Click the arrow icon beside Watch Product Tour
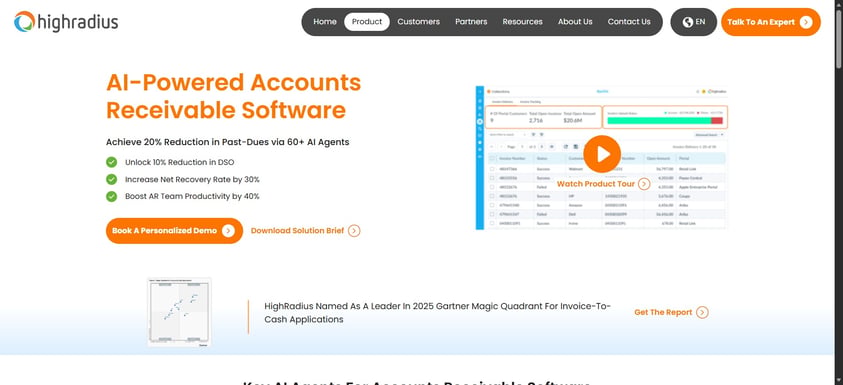Screen dimensions: 843x385 pyautogui.click(x=644, y=184)
